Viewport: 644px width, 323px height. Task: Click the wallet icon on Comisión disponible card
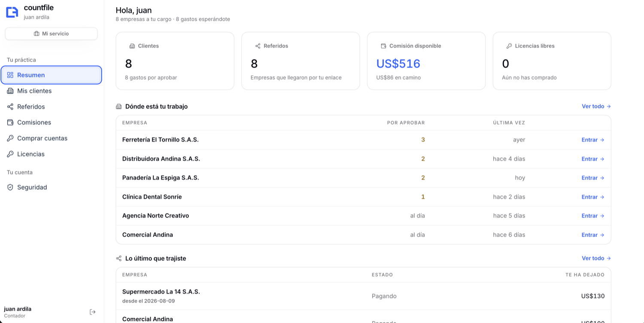383,46
